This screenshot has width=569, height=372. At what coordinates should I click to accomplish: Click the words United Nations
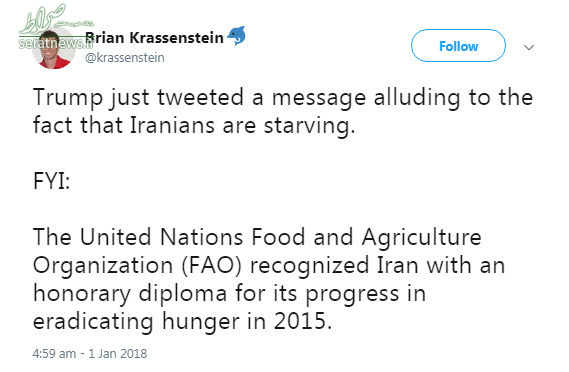point(161,237)
